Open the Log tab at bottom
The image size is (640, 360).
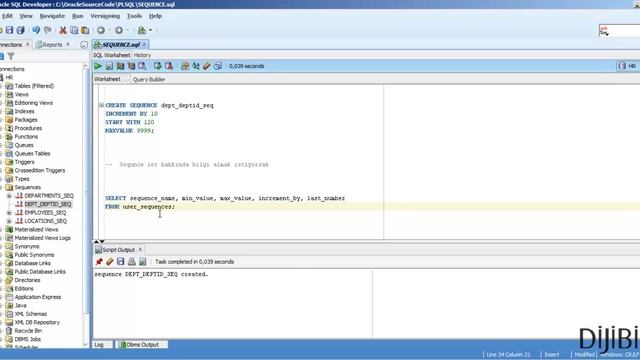coord(99,344)
